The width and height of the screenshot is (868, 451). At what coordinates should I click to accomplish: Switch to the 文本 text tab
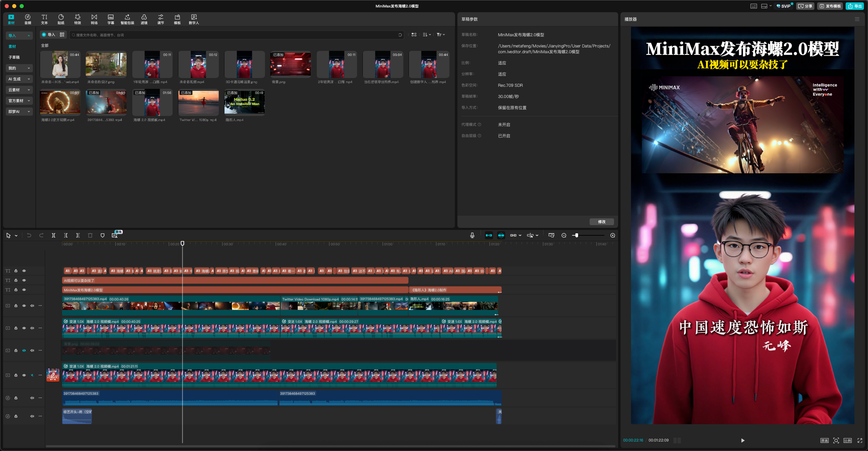pos(44,19)
